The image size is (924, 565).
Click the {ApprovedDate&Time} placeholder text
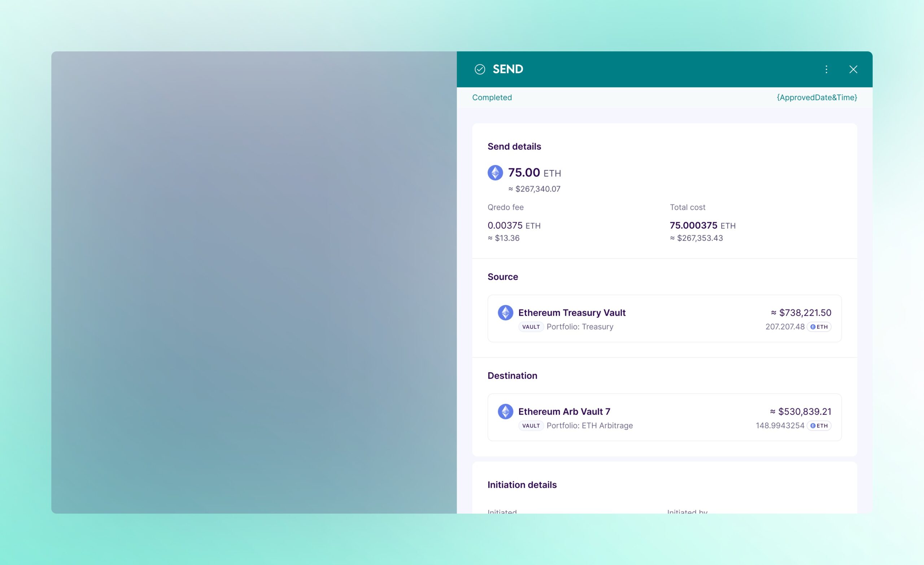coord(817,98)
